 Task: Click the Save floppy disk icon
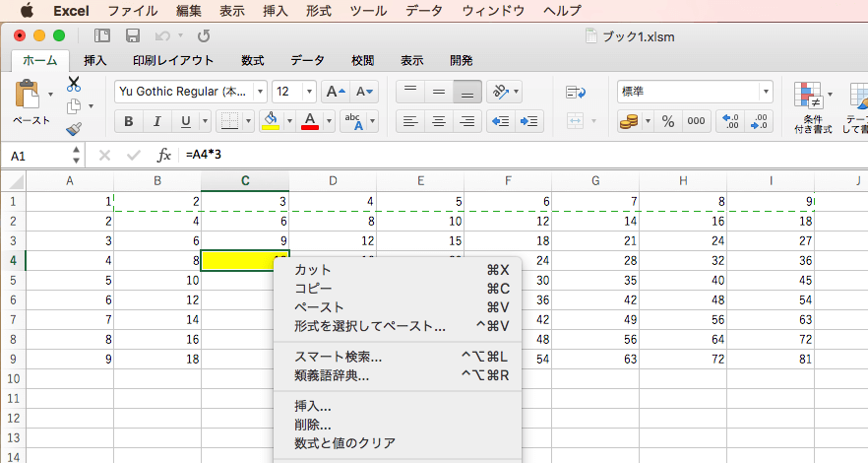coord(133,36)
